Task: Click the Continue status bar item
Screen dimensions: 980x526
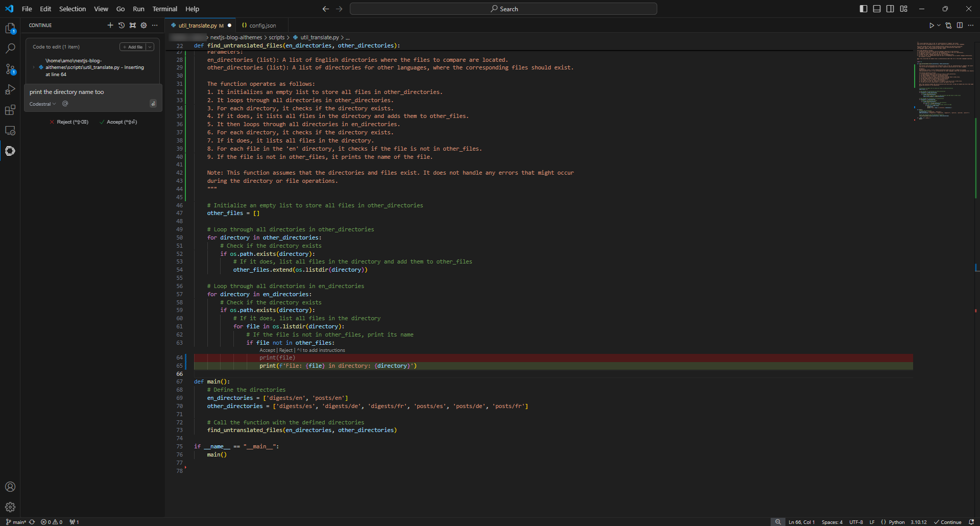Action: click(x=948, y=522)
